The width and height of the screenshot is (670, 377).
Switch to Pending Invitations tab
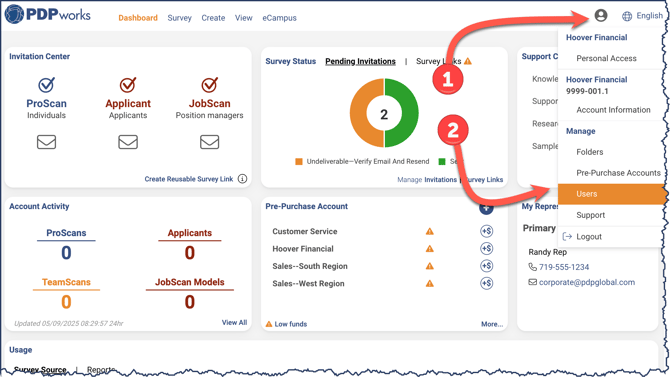tap(360, 61)
